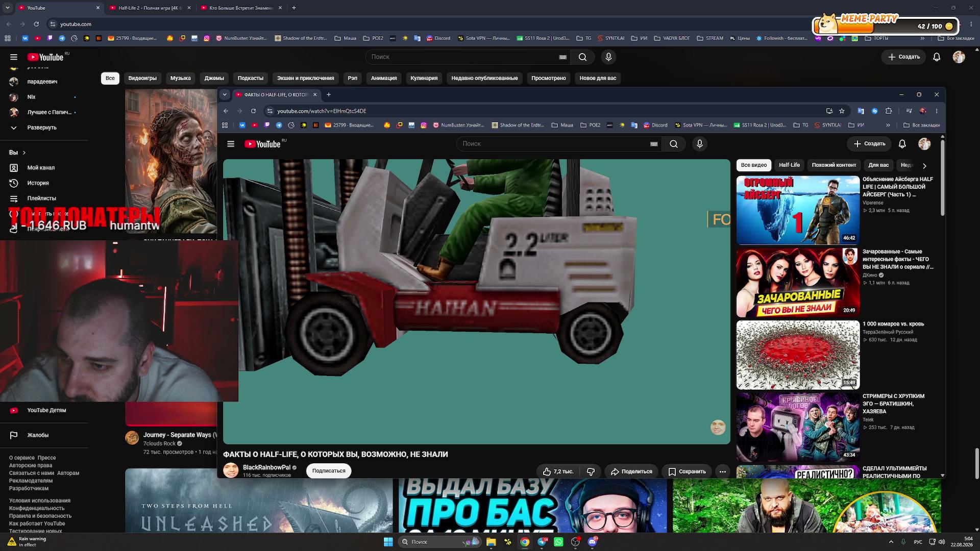The height and width of the screenshot is (551, 980).
Task: Click the background page's vertical scrollbar
Action: pyautogui.click(x=976, y=464)
